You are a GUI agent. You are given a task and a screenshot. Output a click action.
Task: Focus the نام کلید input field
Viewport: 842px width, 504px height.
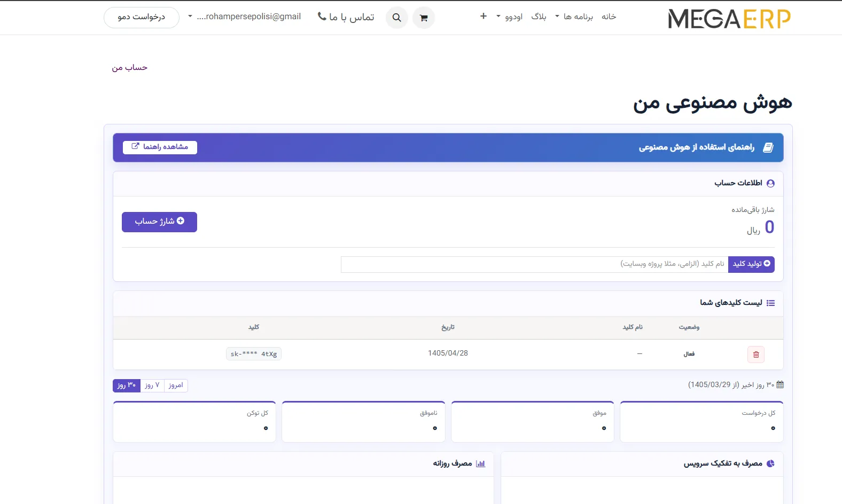(x=534, y=264)
